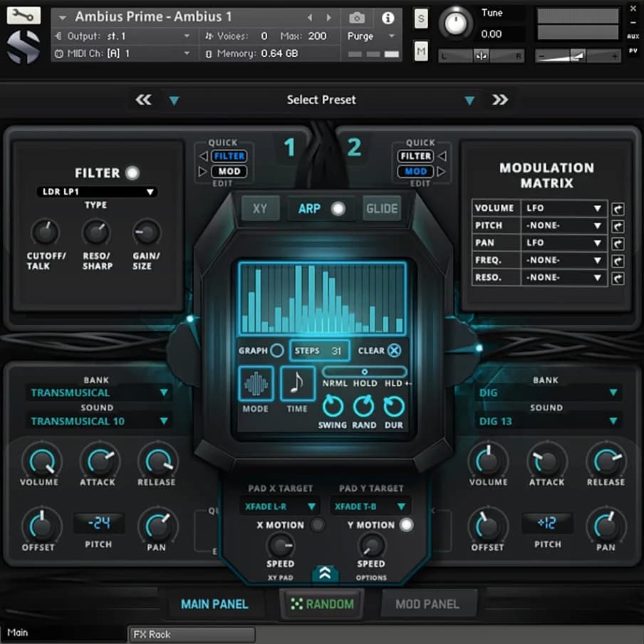The image size is (644, 644).
Task: Click the wrench settings icon
Action: 24,16
